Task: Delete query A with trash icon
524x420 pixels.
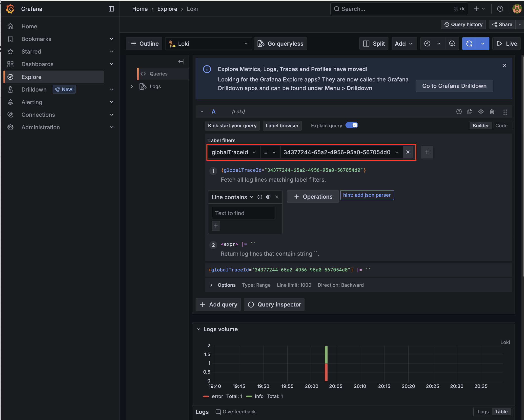Action: (492, 112)
